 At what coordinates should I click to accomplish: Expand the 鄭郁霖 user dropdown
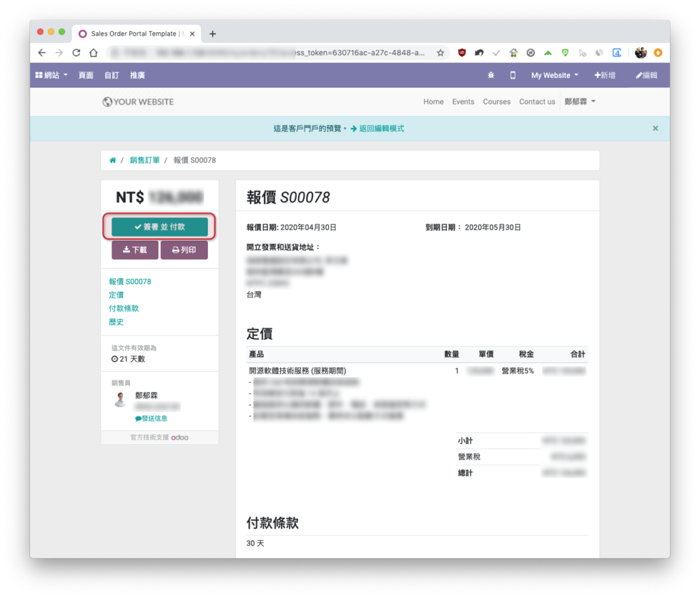(580, 102)
